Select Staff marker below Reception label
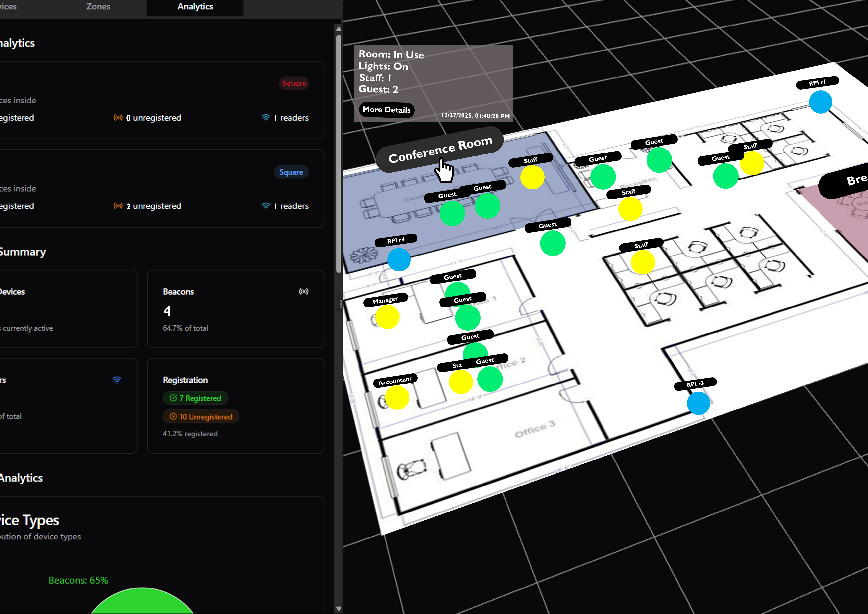Screen dimensions: 868x614 (x=630, y=209)
